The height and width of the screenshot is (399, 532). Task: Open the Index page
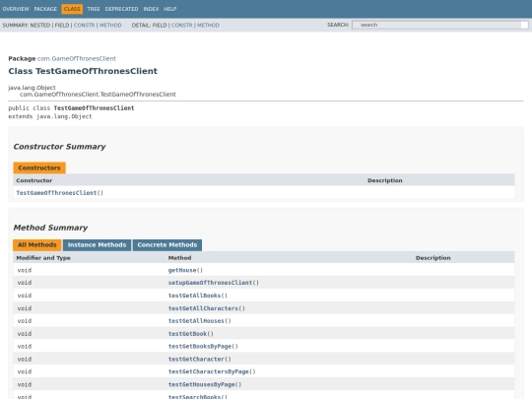pos(151,9)
